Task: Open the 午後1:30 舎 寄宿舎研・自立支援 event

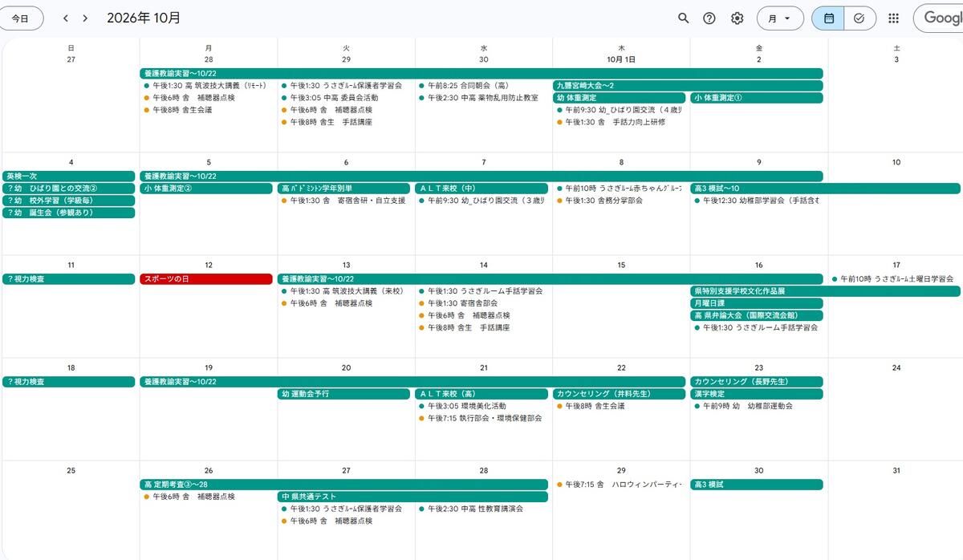Action: pyautogui.click(x=344, y=201)
